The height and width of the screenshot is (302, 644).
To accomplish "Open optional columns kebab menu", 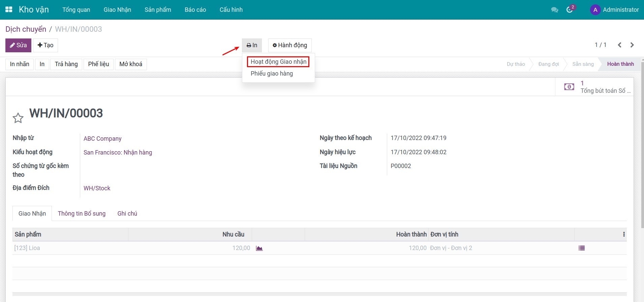I will tap(624, 235).
